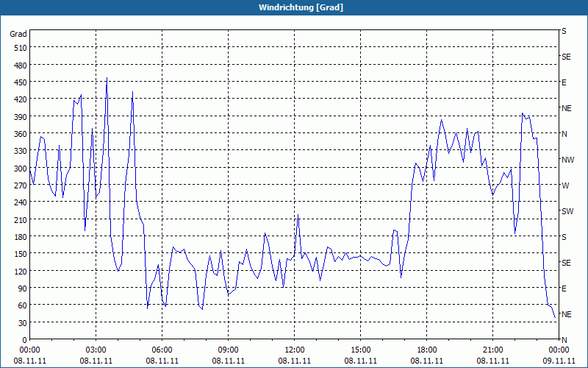Click the 390 tick label
This screenshot has height=368, width=588.
pos(21,117)
